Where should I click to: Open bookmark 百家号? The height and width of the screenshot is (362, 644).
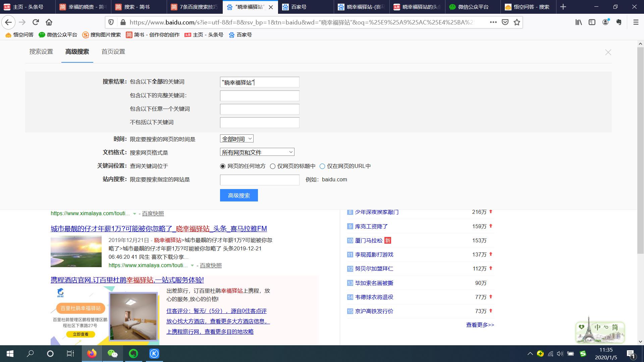[x=240, y=35]
